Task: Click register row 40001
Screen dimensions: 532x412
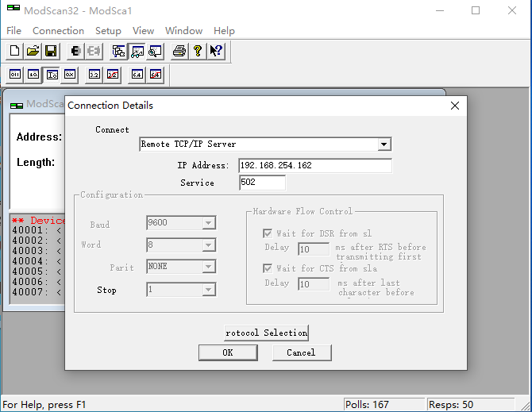Action: (x=38, y=230)
